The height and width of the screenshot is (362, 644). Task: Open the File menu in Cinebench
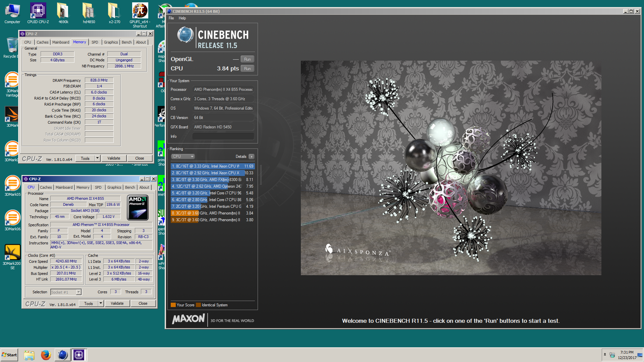[171, 18]
